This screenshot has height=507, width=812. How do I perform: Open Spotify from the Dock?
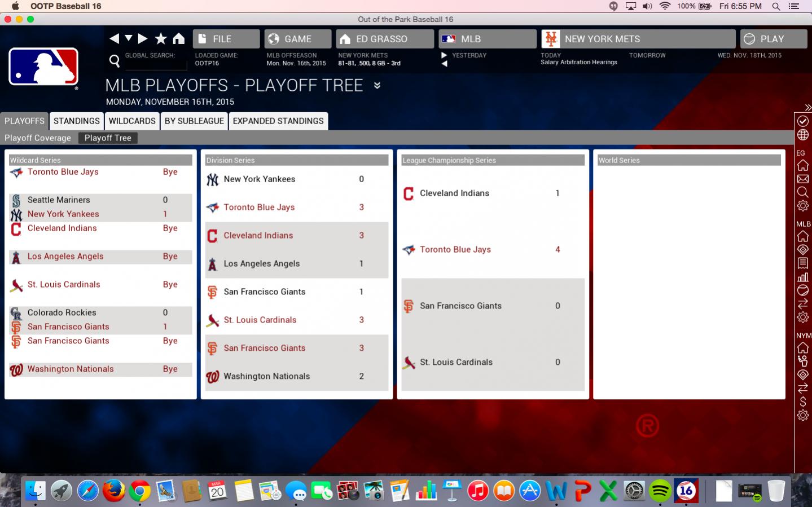click(x=660, y=491)
